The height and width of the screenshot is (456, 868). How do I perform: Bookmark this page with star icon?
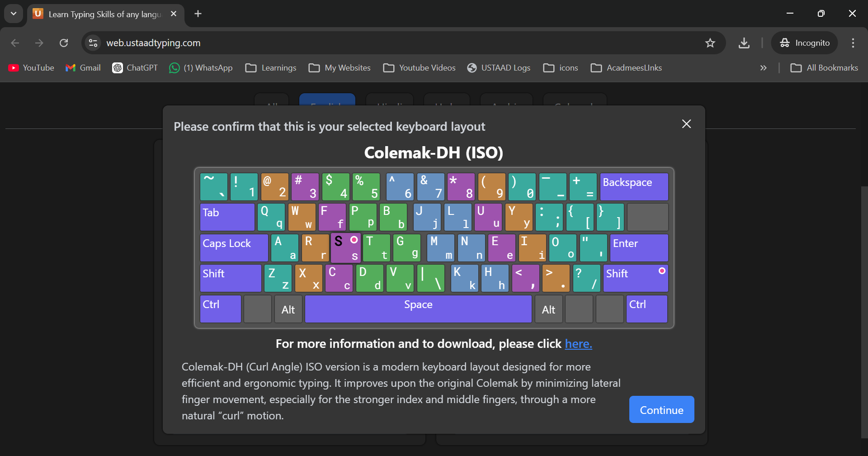(710, 43)
